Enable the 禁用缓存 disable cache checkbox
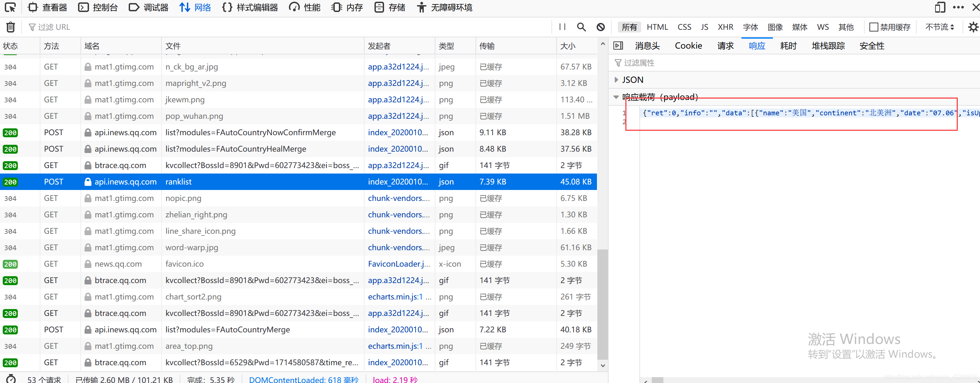 (x=874, y=27)
